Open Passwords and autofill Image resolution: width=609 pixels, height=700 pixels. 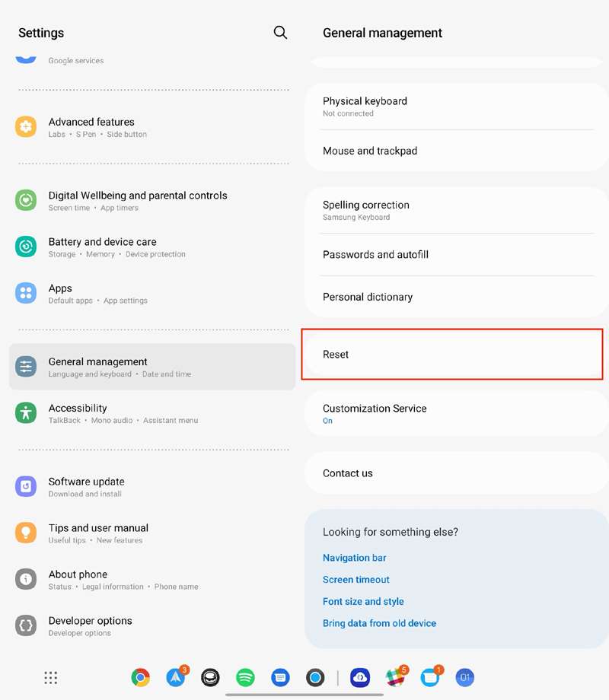[452, 255]
